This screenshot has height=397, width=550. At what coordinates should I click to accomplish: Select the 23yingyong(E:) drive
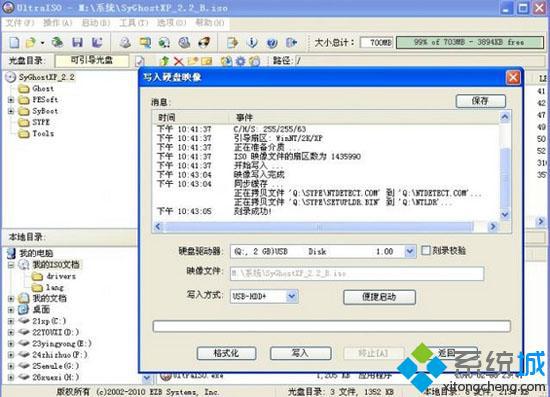click(62, 344)
